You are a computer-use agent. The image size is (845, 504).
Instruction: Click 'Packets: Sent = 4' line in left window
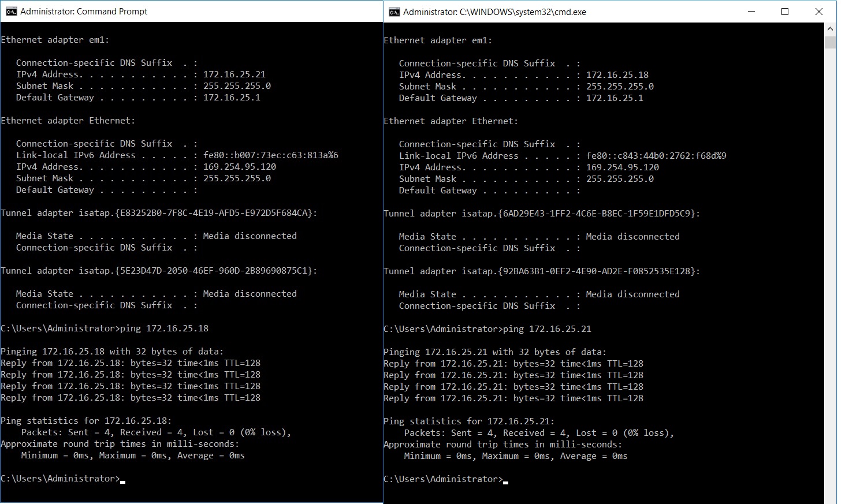point(156,432)
